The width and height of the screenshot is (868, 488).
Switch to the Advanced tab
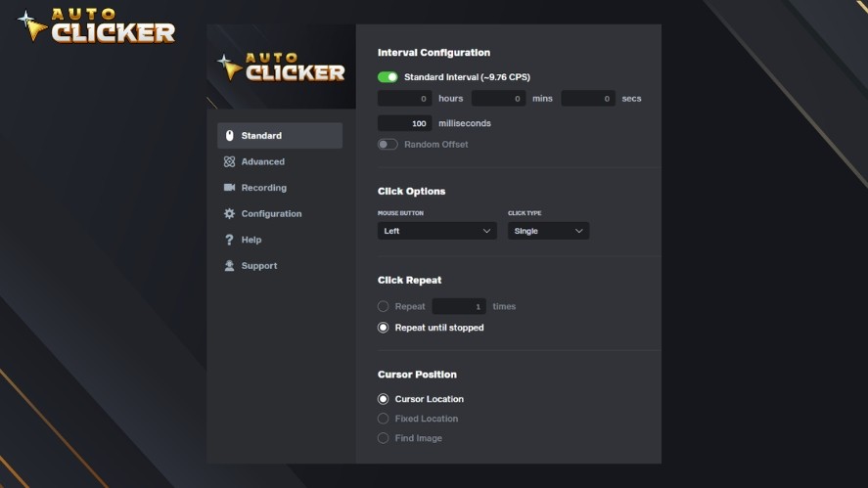pyautogui.click(x=262, y=161)
